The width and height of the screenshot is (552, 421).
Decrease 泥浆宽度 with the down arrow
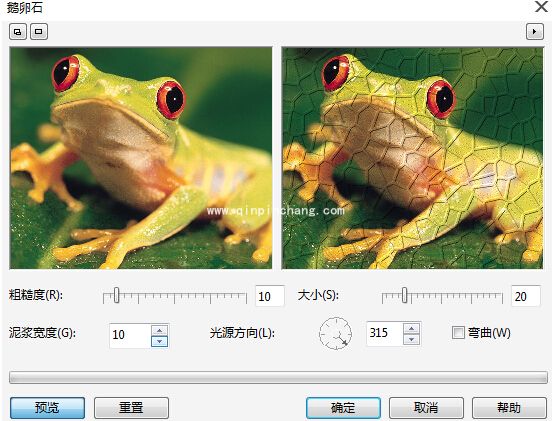[159, 341]
